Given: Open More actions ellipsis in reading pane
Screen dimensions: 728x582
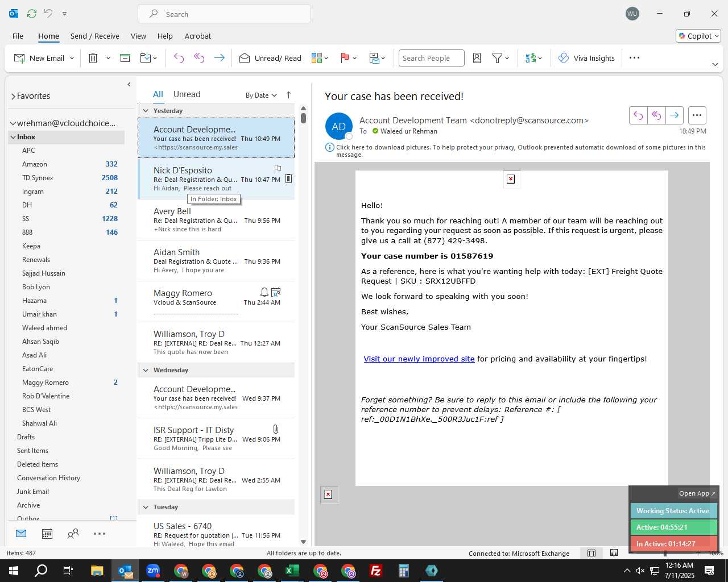Looking at the screenshot, I should pos(697,115).
